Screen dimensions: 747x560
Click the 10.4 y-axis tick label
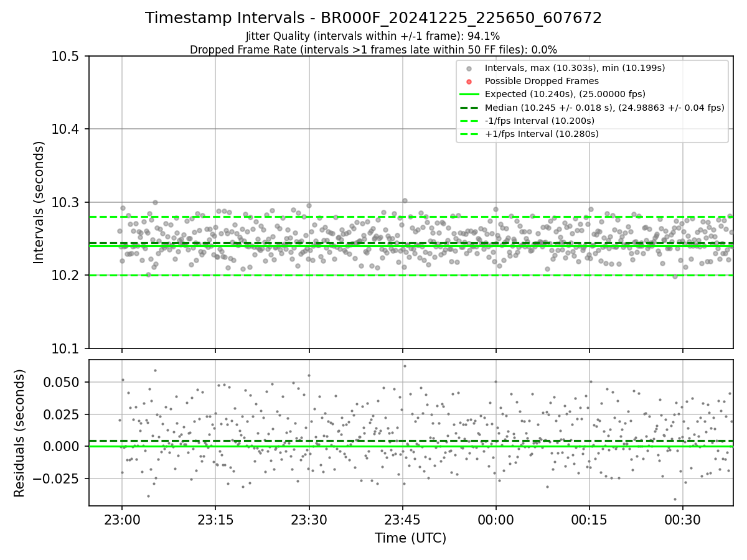point(65,129)
